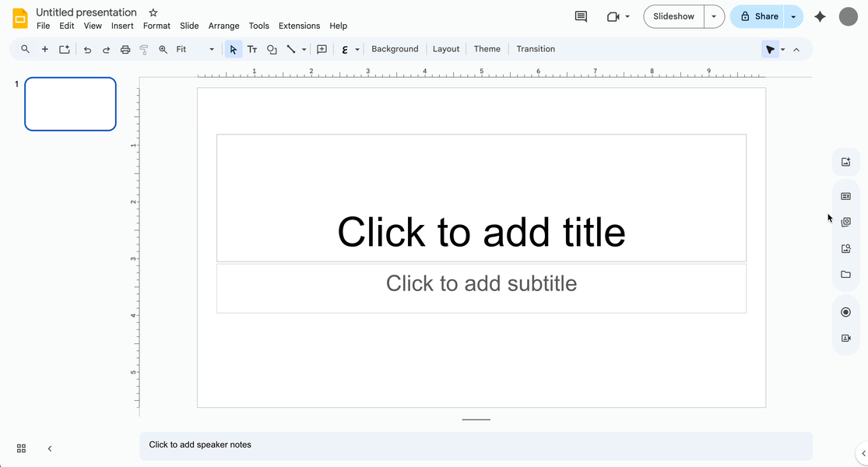This screenshot has width=868, height=467.
Task: Open the Background settings
Action: pos(395,48)
